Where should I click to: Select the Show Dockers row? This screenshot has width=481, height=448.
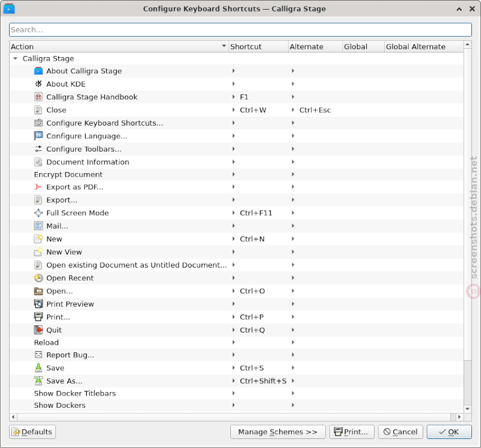click(x=236, y=405)
